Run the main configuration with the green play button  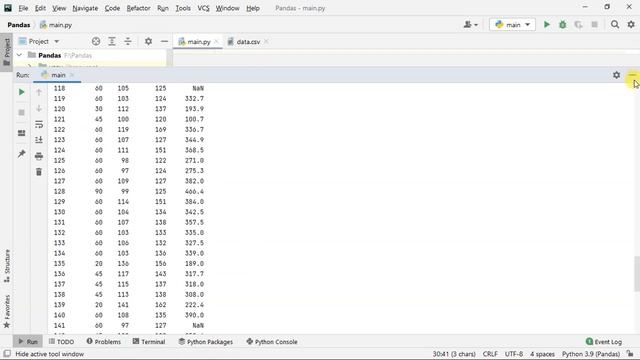(547, 24)
